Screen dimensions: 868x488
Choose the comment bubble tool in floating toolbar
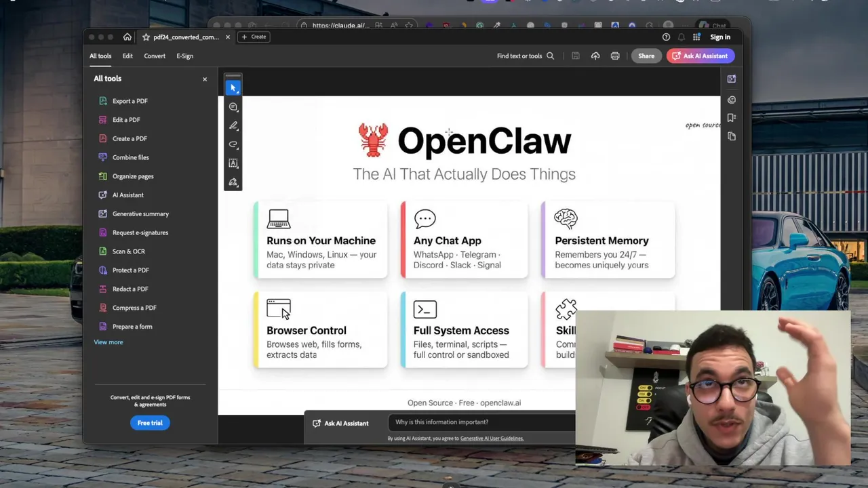point(233,107)
